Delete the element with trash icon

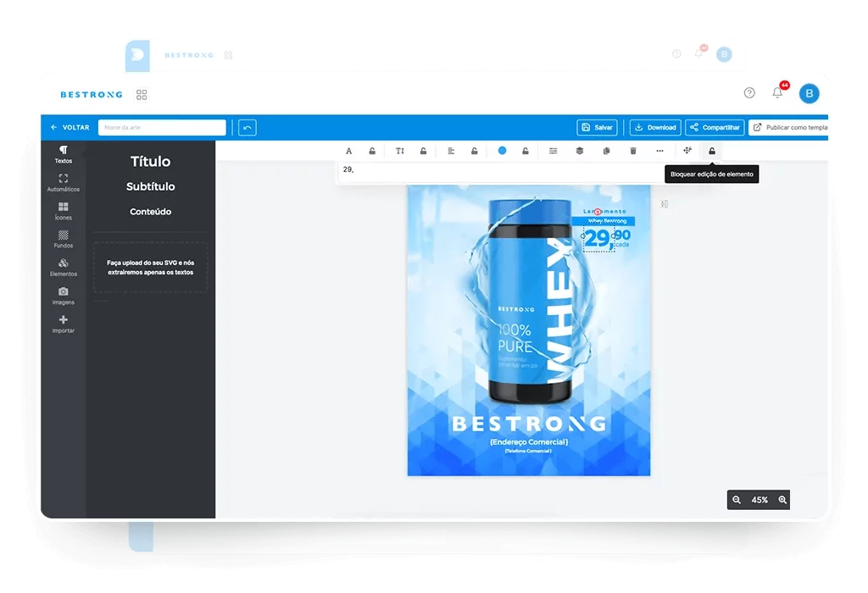click(x=633, y=151)
